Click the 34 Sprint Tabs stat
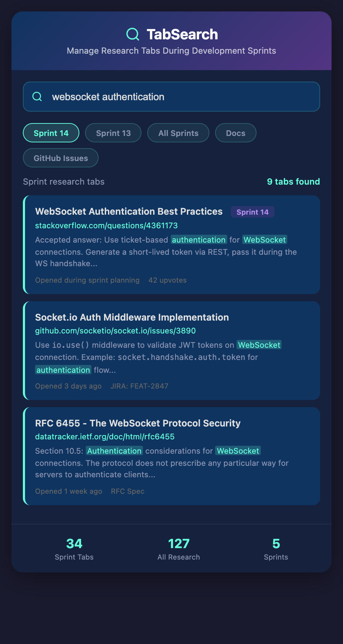This screenshot has height=644, width=343. (x=74, y=549)
